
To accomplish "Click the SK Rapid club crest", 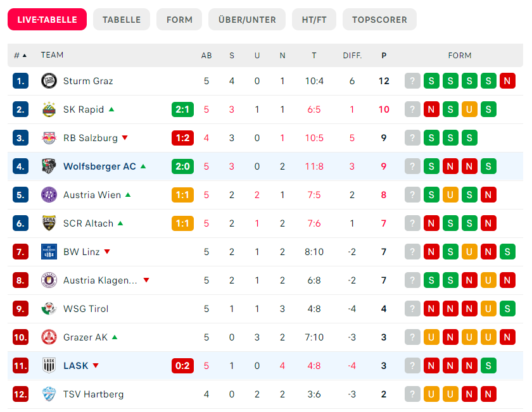I will point(49,109).
